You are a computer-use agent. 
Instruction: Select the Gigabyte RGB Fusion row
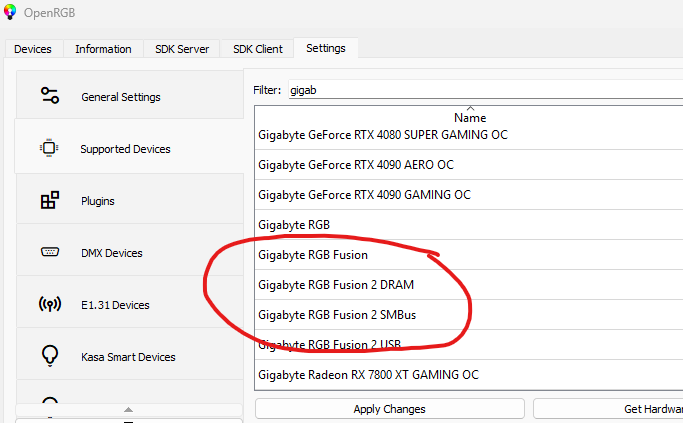pyautogui.click(x=469, y=255)
